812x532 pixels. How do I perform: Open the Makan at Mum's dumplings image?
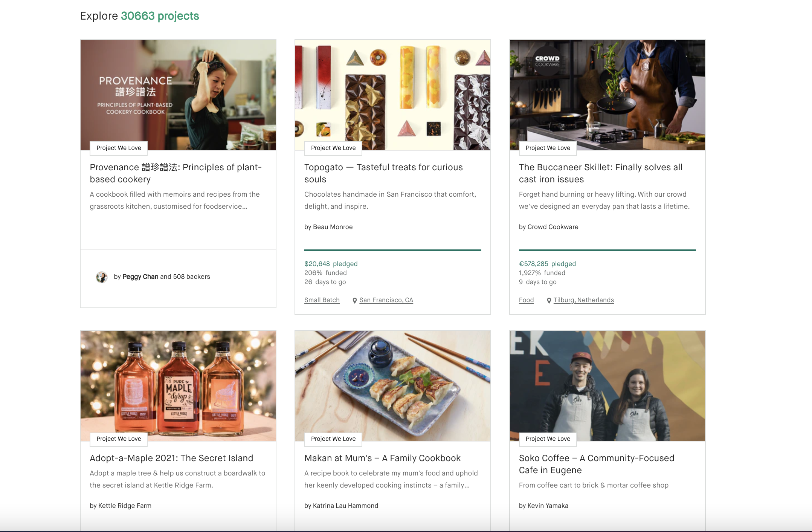393,386
